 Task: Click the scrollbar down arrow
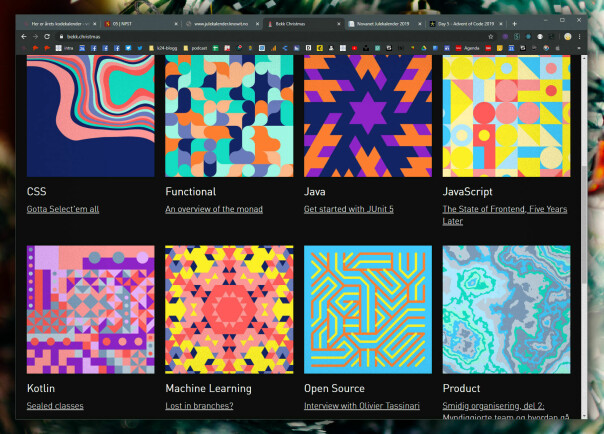point(584,416)
